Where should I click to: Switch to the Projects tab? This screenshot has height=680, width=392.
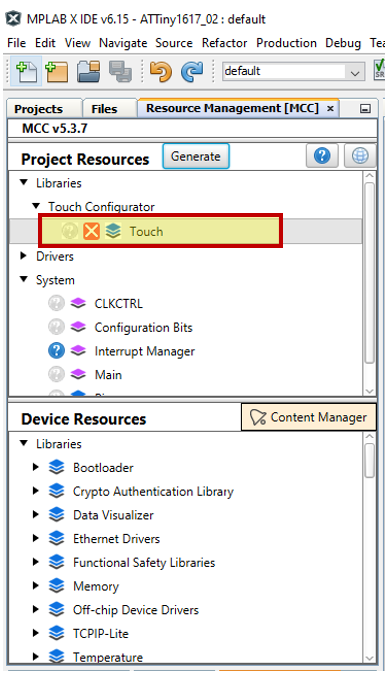pos(39,109)
